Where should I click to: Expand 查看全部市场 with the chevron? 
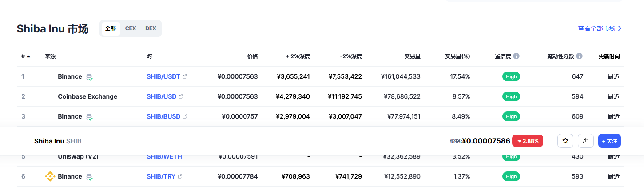[x=620, y=28]
